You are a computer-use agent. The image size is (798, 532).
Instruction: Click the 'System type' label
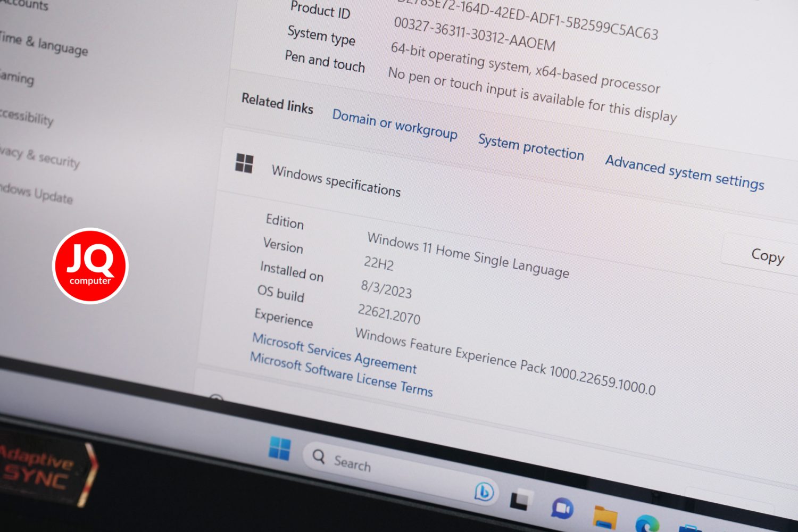point(321,35)
